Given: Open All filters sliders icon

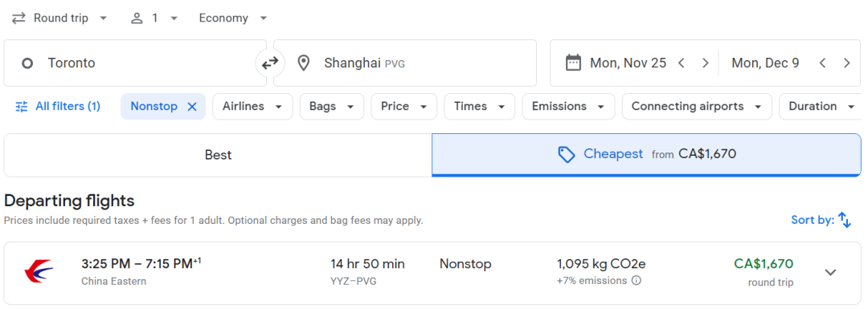Looking at the screenshot, I should point(22,107).
